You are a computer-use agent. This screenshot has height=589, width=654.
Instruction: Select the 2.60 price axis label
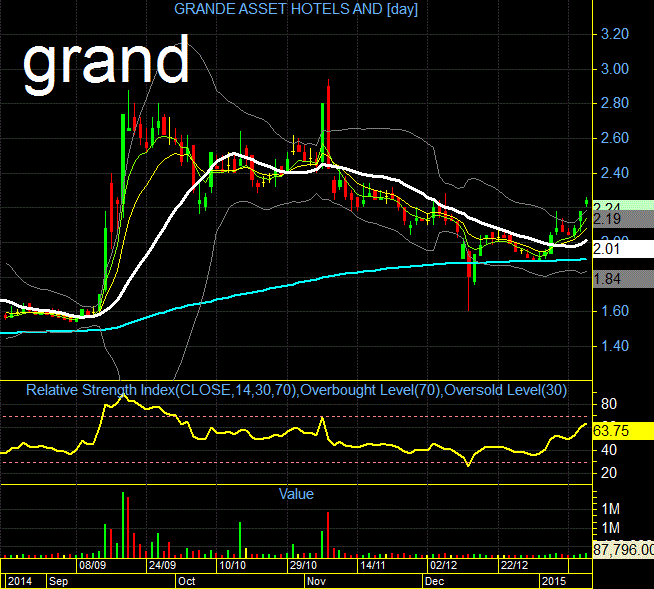614,138
